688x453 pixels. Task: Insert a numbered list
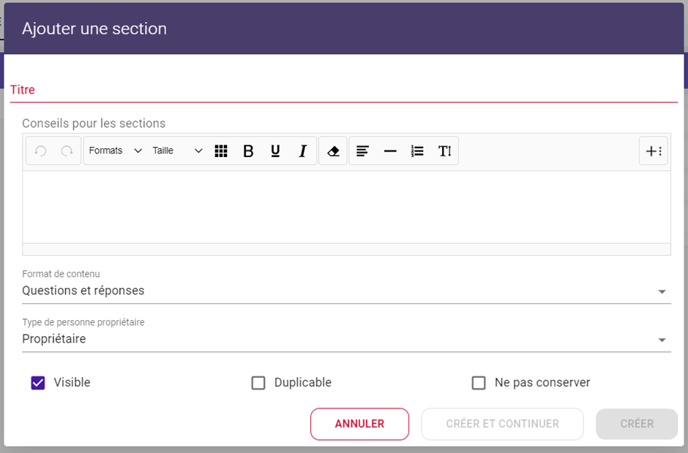[417, 151]
